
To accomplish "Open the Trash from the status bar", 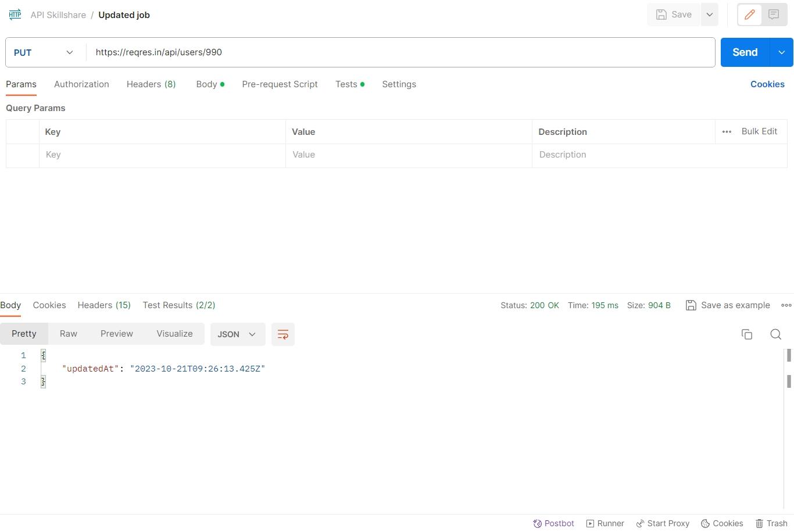I will point(771,523).
